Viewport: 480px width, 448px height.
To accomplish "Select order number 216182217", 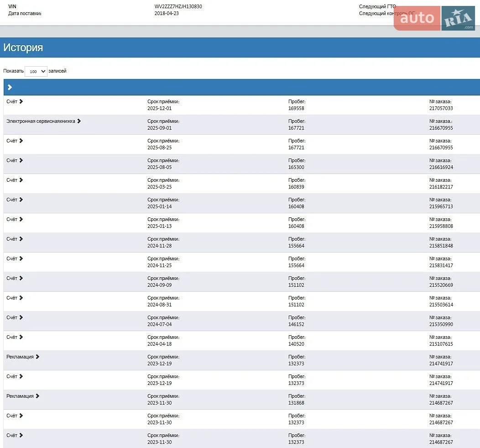I will [441, 187].
